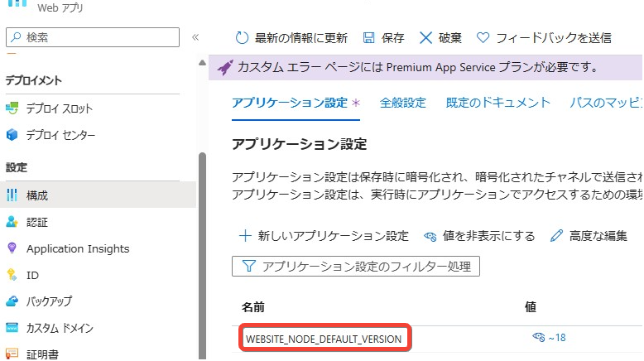Click the 保存 save button

(383, 38)
